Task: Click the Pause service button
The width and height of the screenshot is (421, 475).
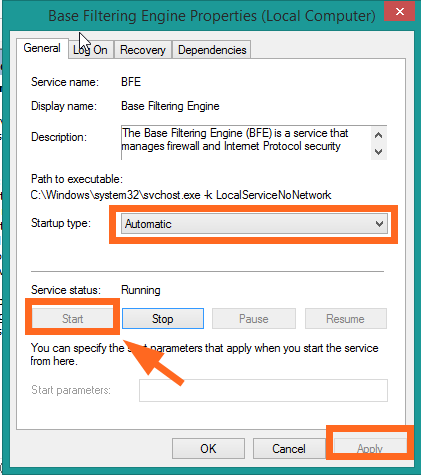Action: [x=254, y=319]
